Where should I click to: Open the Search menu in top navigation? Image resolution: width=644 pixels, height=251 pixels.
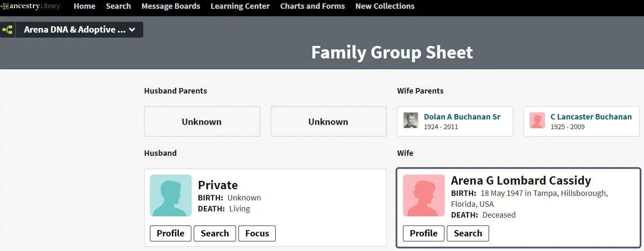[x=118, y=6]
